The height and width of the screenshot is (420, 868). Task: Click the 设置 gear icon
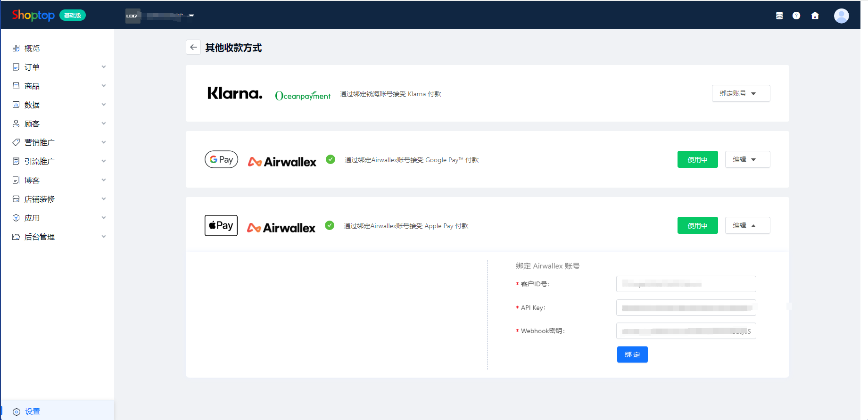(x=17, y=412)
